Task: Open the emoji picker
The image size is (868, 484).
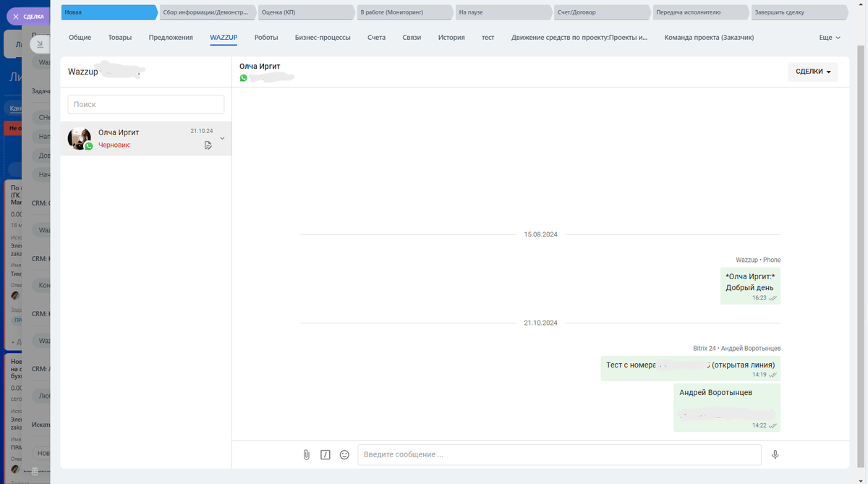Action: [344, 454]
